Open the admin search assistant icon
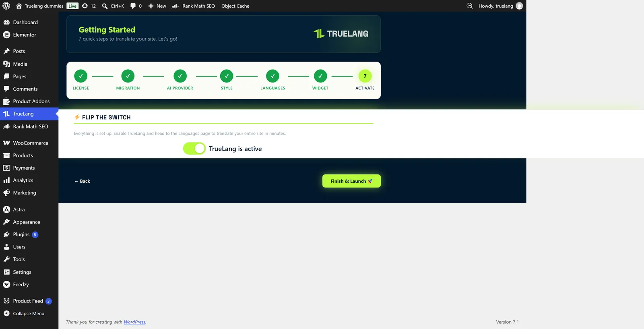This screenshot has width=644, height=329. (469, 6)
